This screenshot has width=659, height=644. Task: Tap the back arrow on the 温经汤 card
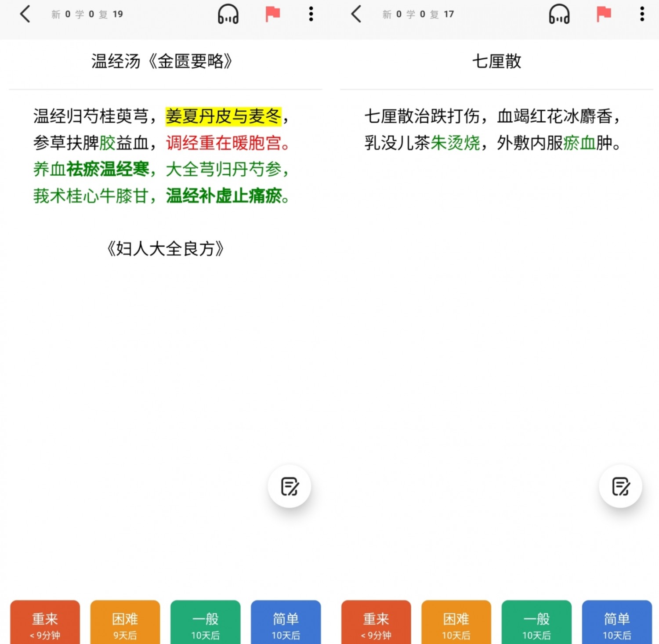(x=25, y=14)
